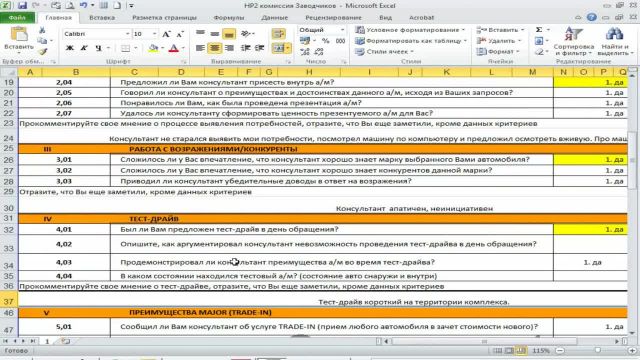
Task: Click zoom out minus button
Action: click(x=560, y=351)
